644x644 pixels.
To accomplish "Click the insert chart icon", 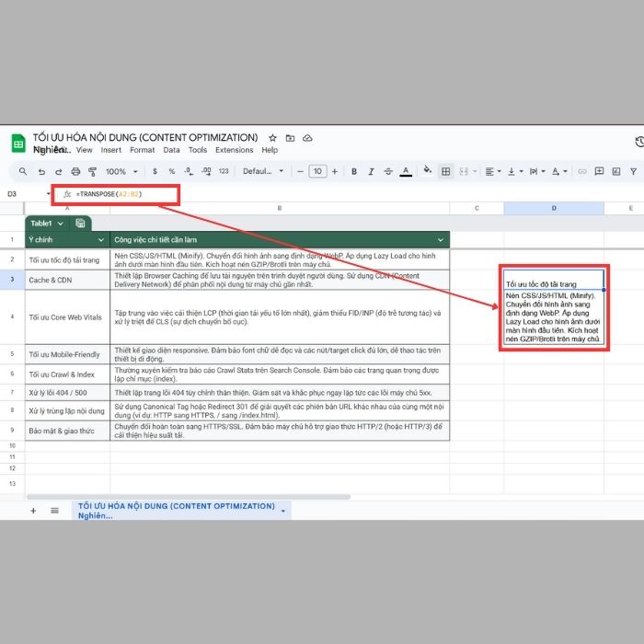I will point(616,171).
